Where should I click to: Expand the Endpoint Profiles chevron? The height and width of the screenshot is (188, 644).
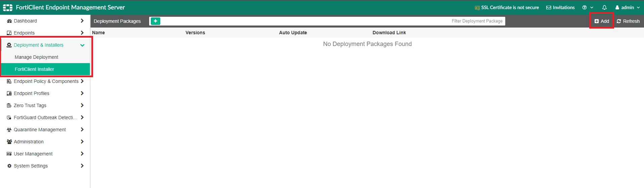(x=82, y=93)
